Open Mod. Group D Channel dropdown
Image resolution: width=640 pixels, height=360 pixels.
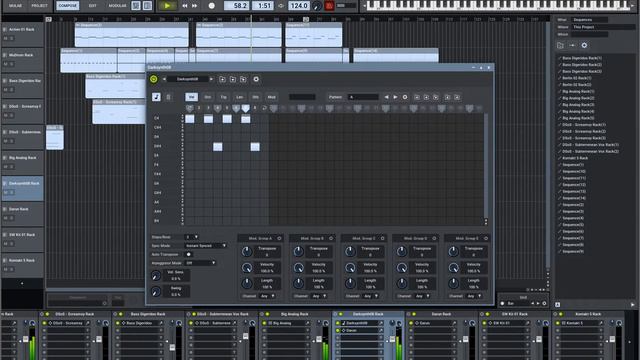(x=422, y=296)
